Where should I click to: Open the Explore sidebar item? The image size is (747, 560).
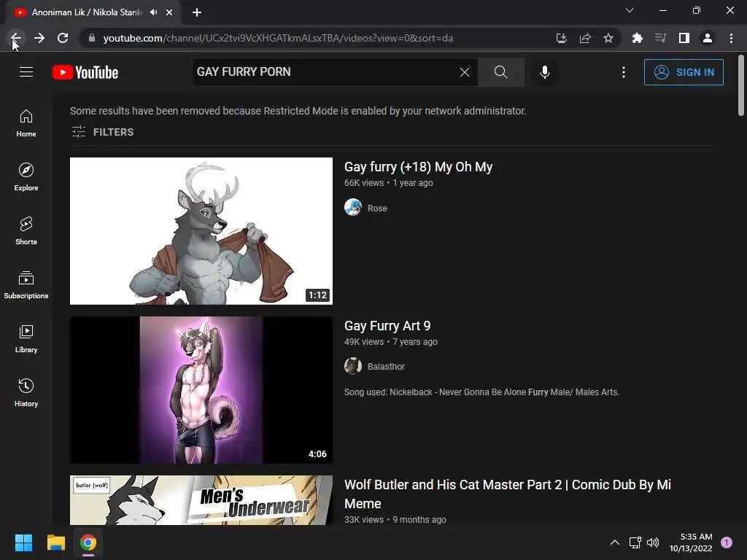26,177
